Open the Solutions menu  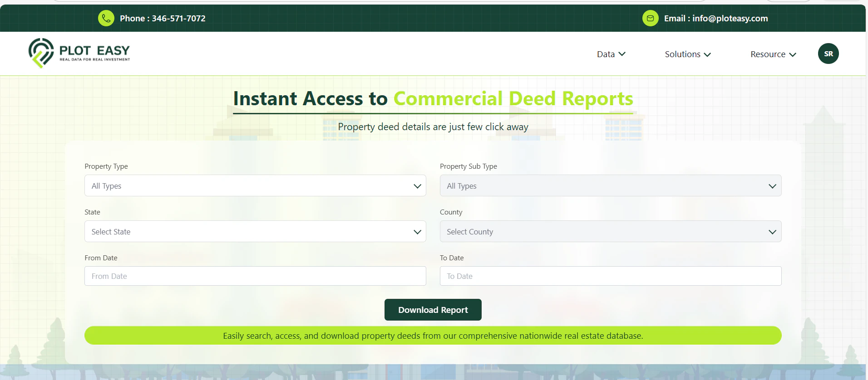tap(688, 54)
